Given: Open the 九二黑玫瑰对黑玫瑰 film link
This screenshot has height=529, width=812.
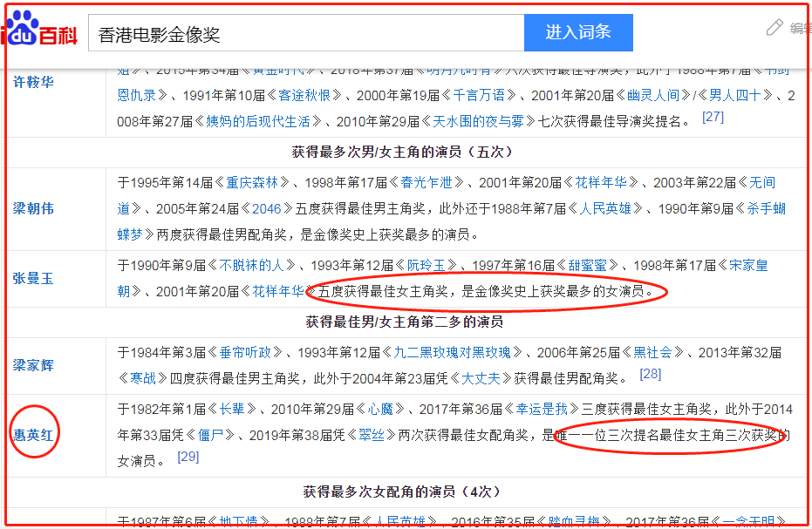Looking at the screenshot, I should click(x=452, y=353).
